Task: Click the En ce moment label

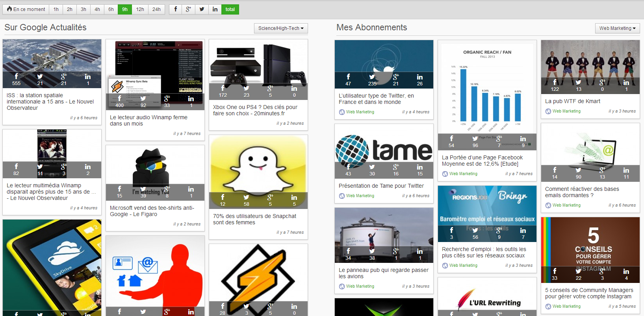Action: tap(29, 9)
